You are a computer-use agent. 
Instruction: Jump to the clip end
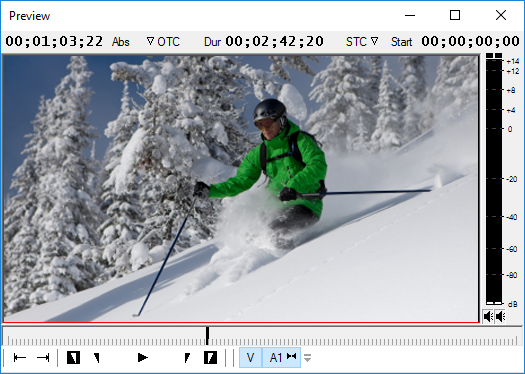[43, 358]
